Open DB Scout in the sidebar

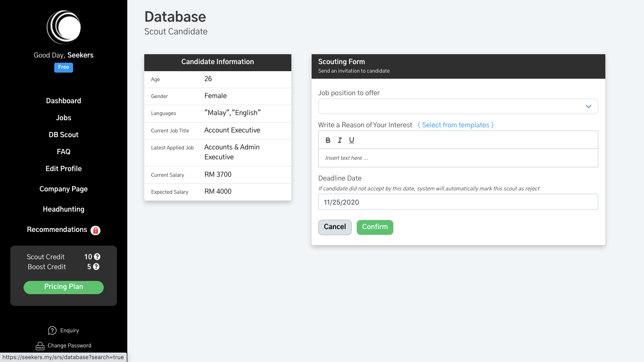64,135
